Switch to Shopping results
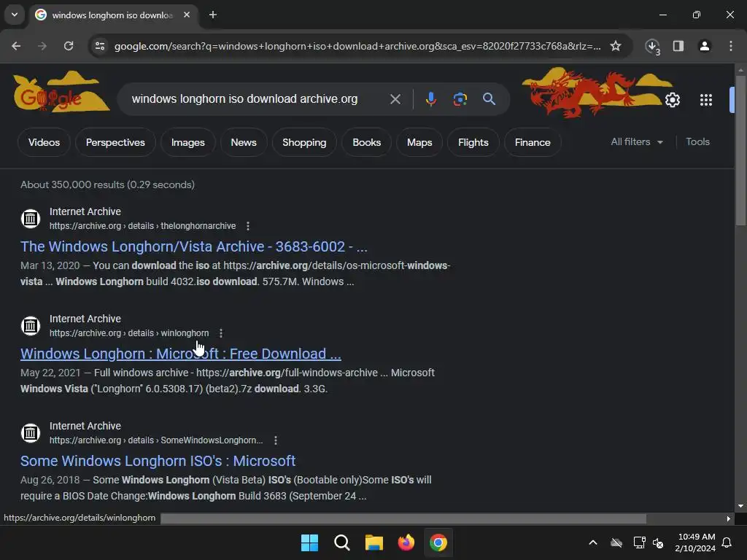747x560 pixels. click(304, 142)
